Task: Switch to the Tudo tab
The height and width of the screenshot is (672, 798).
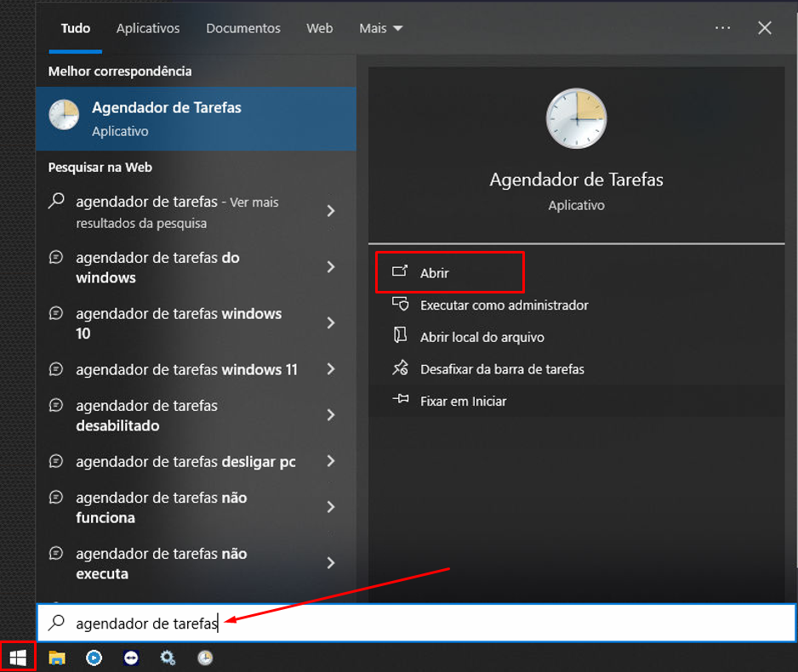Action: [76, 28]
